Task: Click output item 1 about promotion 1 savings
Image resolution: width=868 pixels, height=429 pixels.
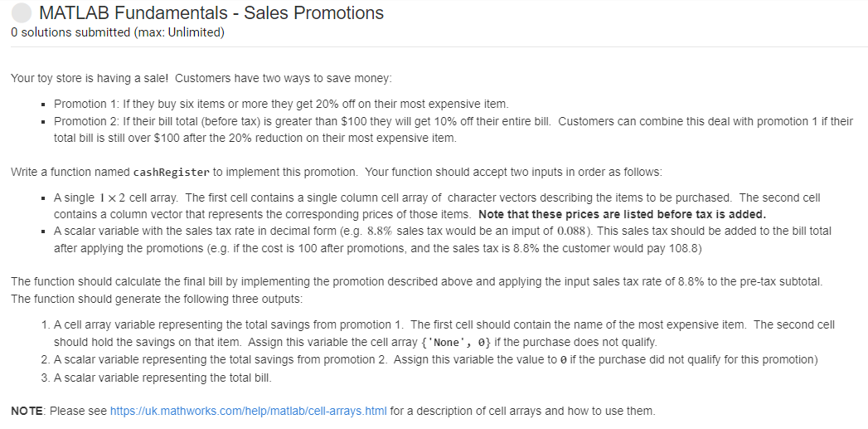Action: pyautogui.click(x=444, y=333)
